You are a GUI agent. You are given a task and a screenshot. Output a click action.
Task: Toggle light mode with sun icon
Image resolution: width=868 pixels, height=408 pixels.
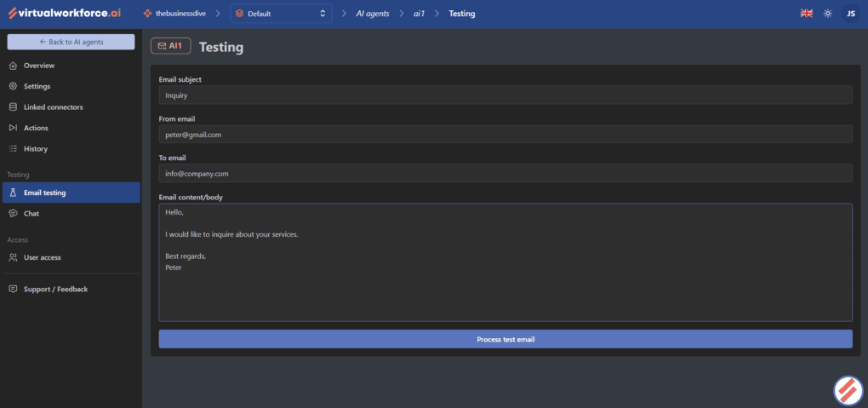coord(828,14)
